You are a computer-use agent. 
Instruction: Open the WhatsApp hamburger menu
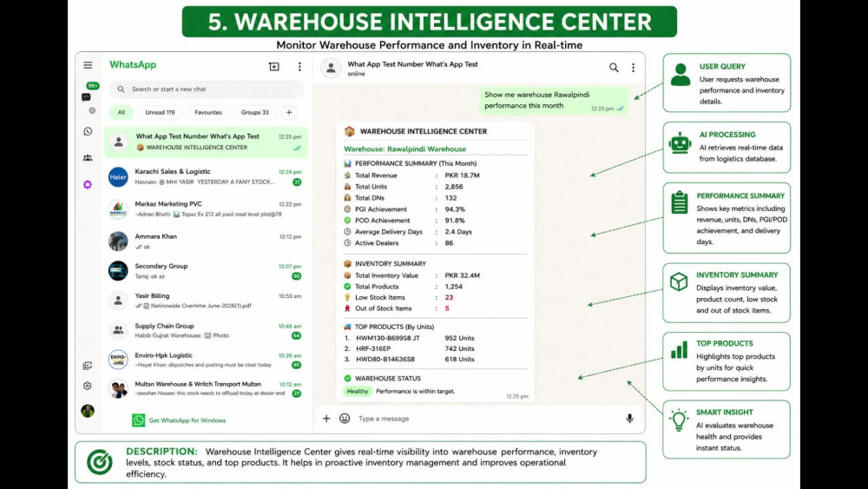[88, 65]
